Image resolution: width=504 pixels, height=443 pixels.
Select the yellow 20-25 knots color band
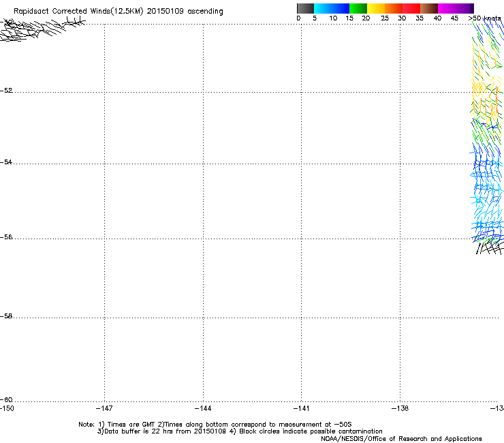click(x=376, y=8)
